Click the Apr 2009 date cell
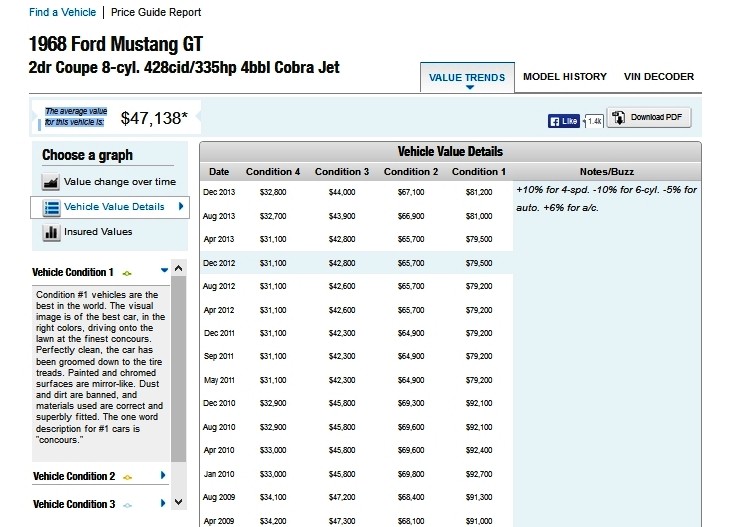 click(x=219, y=521)
